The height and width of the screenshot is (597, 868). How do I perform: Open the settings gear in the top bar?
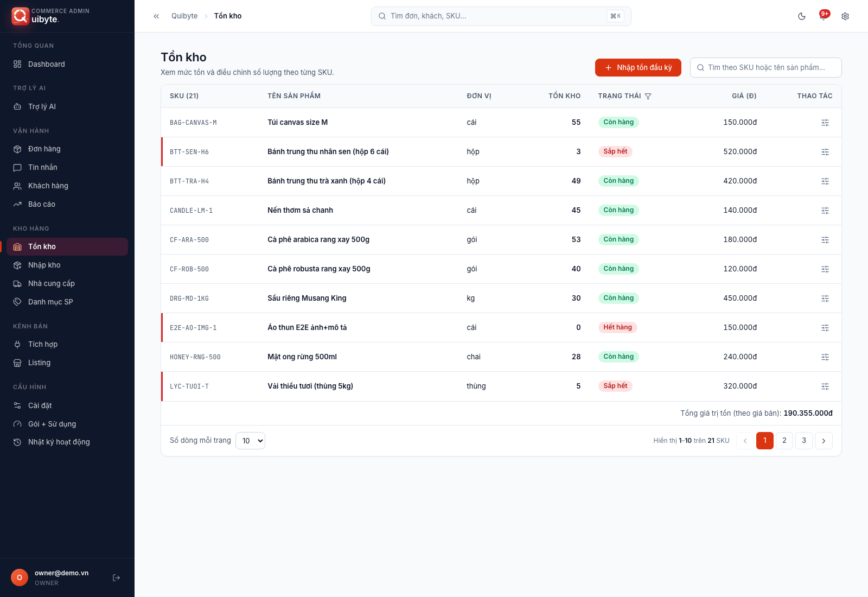point(845,16)
